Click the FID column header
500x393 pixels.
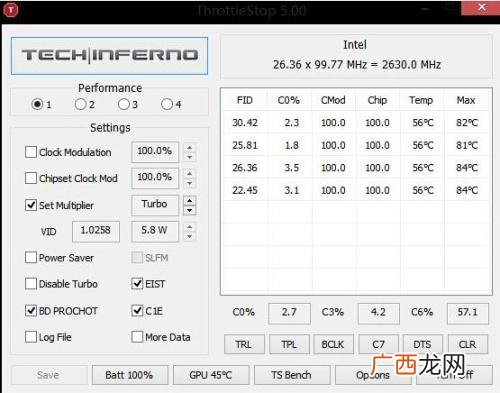245,100
